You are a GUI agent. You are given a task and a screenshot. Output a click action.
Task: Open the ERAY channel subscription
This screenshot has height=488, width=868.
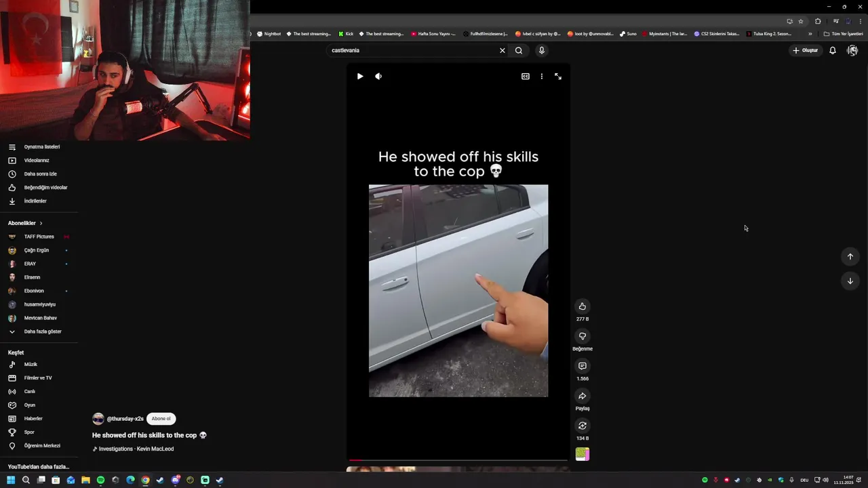coord(39,264)
